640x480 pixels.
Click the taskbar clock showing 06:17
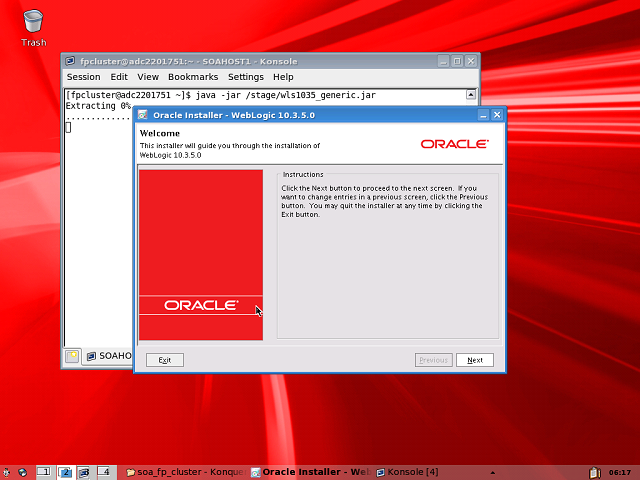[x=620, y=472]
